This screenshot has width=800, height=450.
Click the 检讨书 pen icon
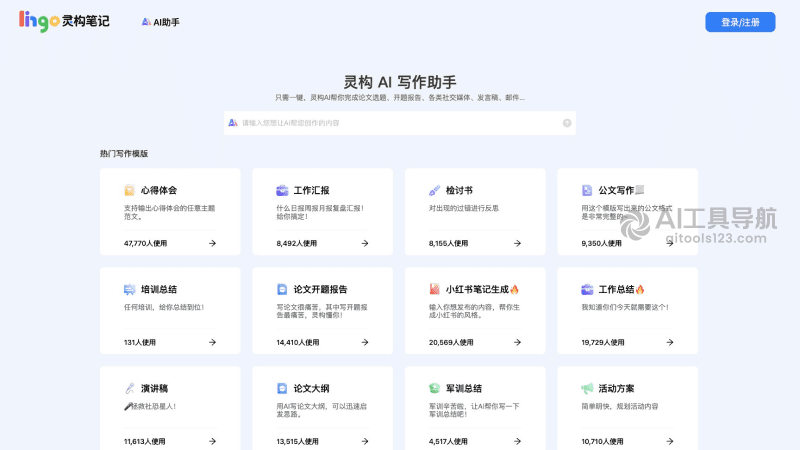(x=434, y=190)
